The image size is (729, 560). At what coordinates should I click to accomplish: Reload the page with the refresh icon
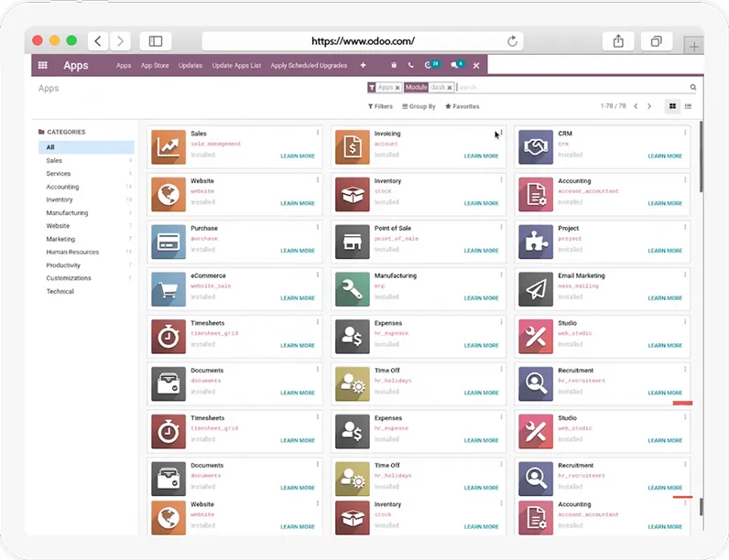tap(512, 41)
